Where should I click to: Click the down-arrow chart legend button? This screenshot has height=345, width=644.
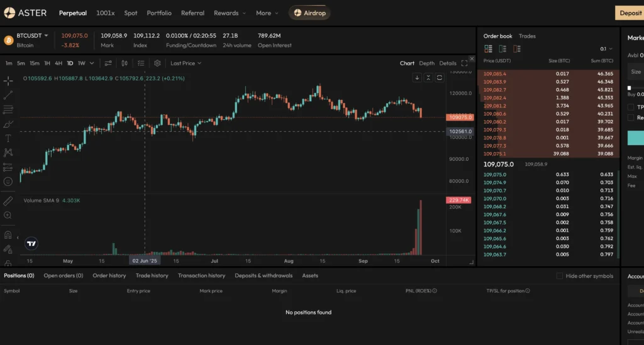point(417,77)
